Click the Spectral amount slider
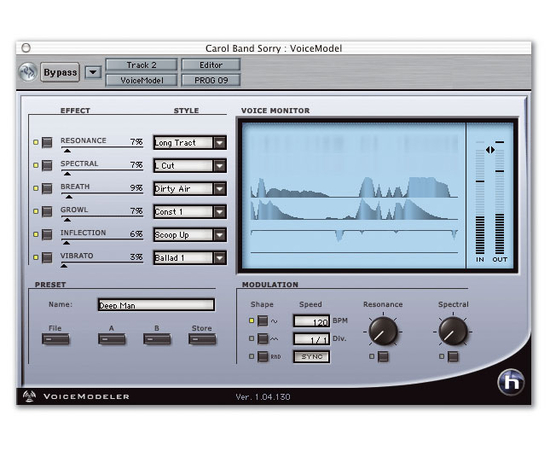 click(x=102, y=172)
